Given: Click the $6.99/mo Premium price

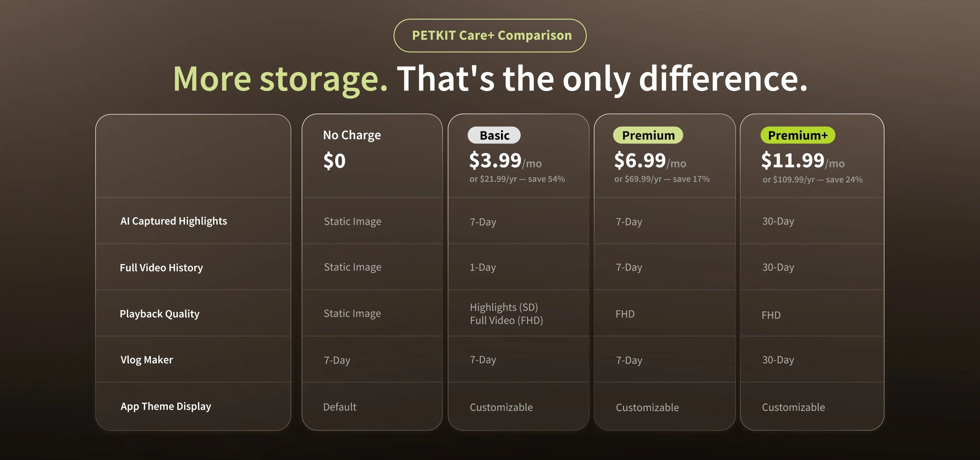Looking at the screenshot, I should pos(650,160).
